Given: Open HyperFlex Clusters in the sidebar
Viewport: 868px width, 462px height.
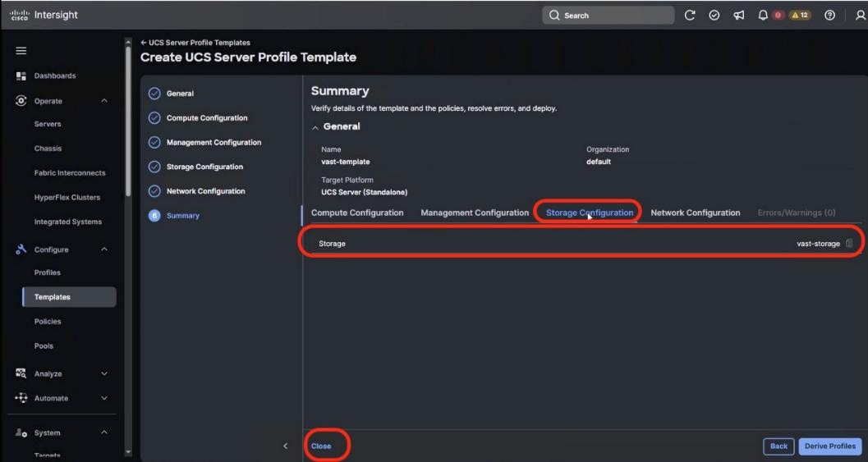Looking at the screenshot, I should (x=67, y=197).
